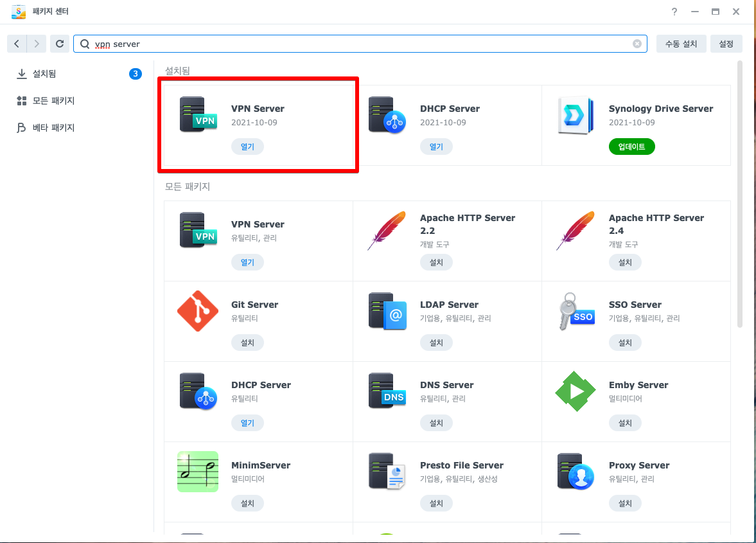Click the search magnifier icon
Screen dimensions: 756x543
[x=85, y=44]
